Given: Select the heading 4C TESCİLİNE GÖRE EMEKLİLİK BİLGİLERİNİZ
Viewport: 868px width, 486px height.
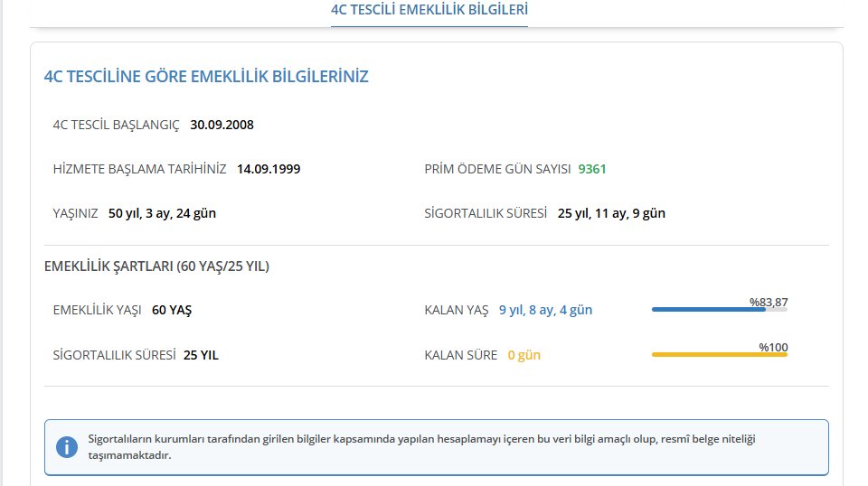Looking at the screenshot, I should click(x=206, y=76).
